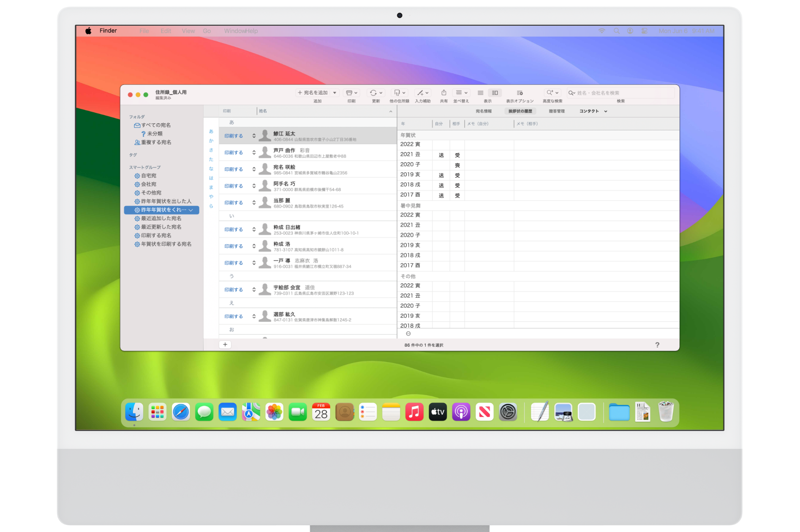Open the Apple menu

pyautogui.click(x=88, y=31)
